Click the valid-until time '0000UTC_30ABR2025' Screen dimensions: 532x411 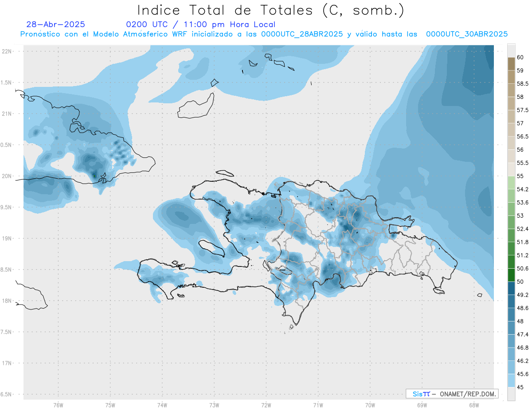click(x=466, y=34)
